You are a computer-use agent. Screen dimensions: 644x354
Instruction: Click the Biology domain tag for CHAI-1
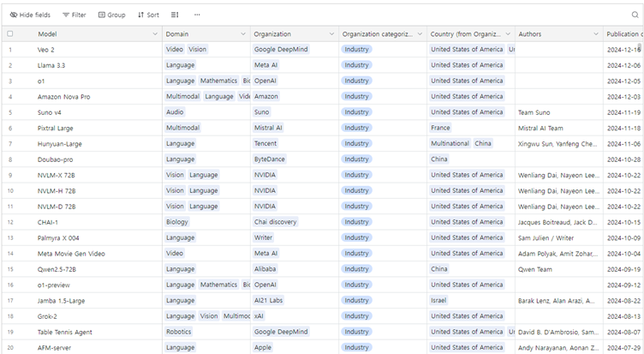pyautogui.click(x=177, y=222)
